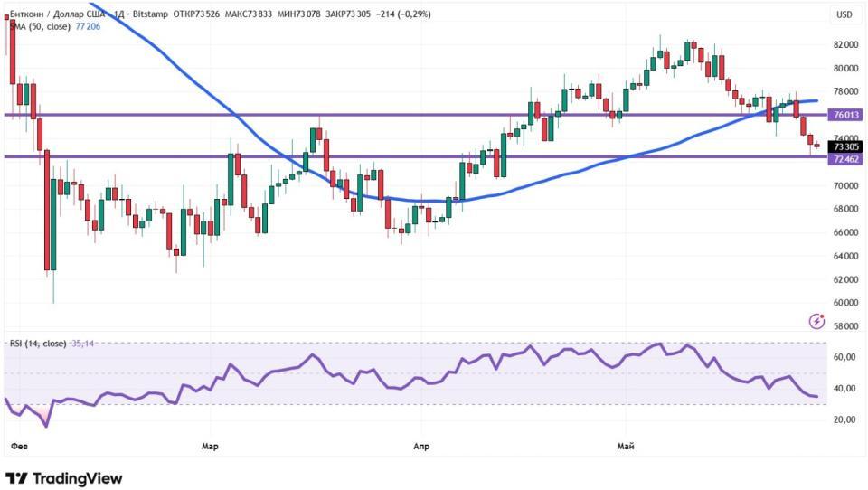The width and height of the screenshot is (868, 490).
Task: Click the Апр month label on time axis
Action: 421,447
